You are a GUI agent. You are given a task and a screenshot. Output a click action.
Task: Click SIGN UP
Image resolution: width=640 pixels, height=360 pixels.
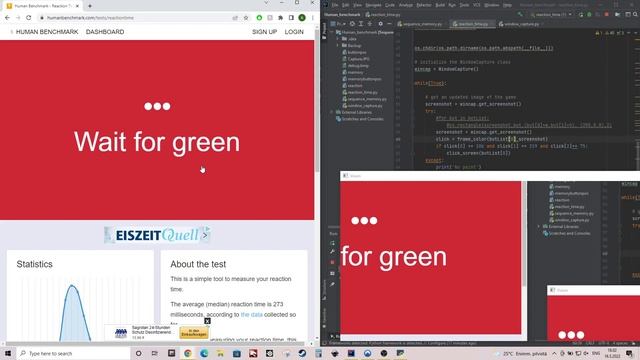pyautogui.click(x=264, y=32)
